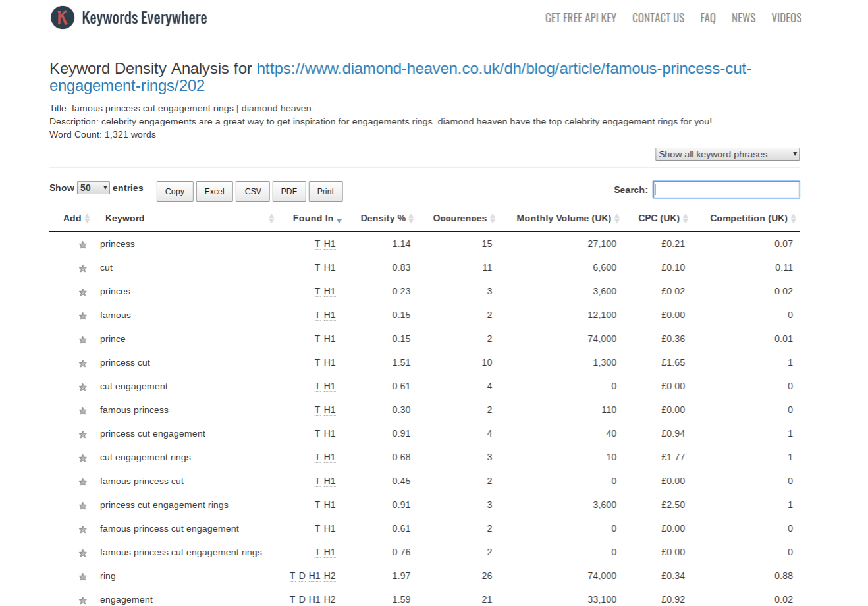Viewport: 868px width, 606px height.
Task: Click the £2.50 CPC value
Action: click(x=673, y=505)
